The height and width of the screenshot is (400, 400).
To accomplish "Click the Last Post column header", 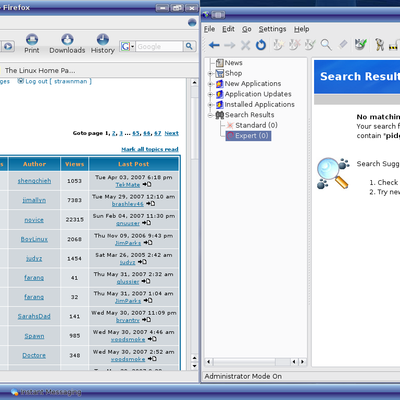I will click(x=134, y=164).
